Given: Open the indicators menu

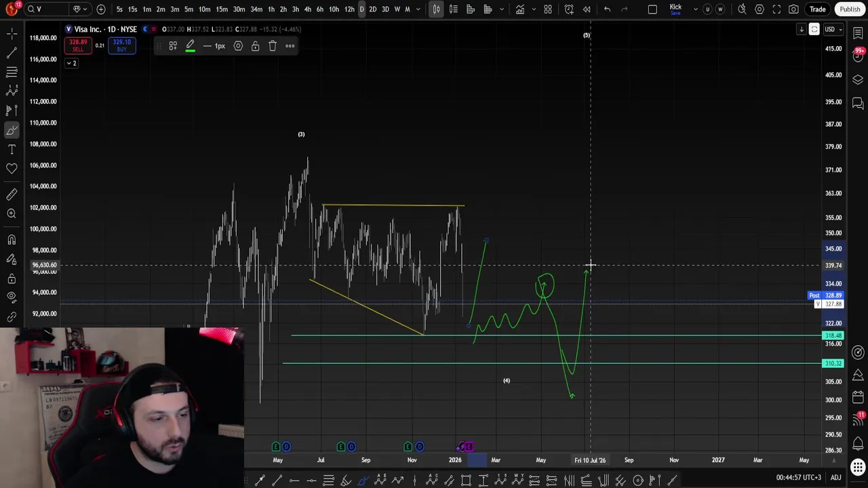Looking at the screenshot, I should [x=519, y=9].
